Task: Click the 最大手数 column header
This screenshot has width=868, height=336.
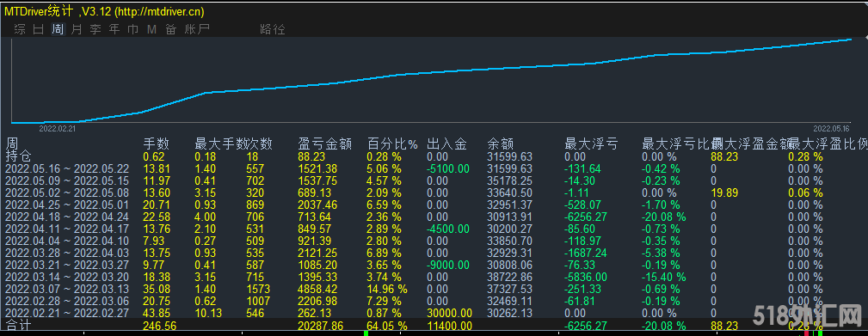Action: (x=221, y=144)
